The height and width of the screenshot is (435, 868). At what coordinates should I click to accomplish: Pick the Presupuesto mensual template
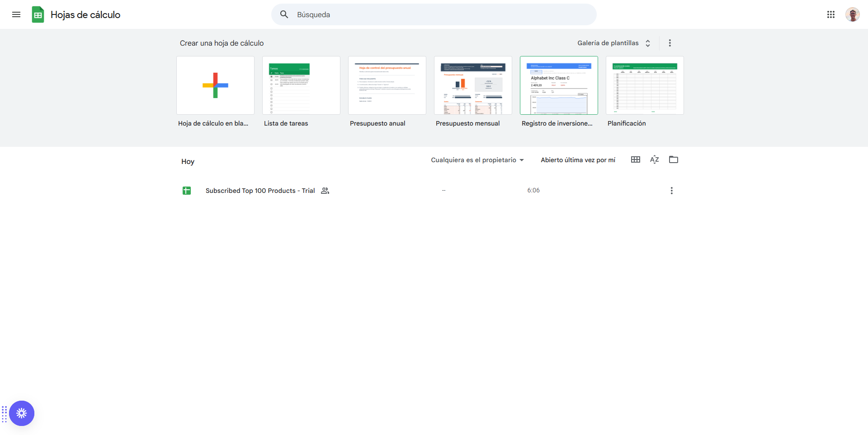(x=473, y=85)
